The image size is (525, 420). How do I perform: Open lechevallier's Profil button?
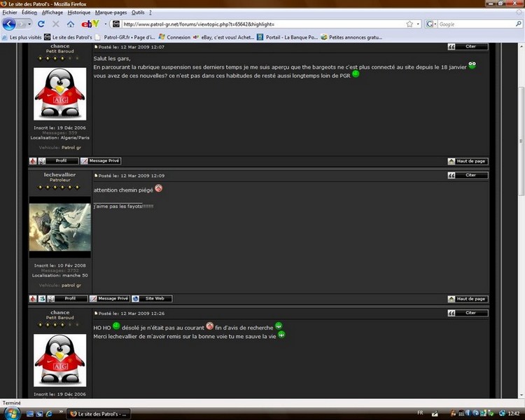click(67, 299)
